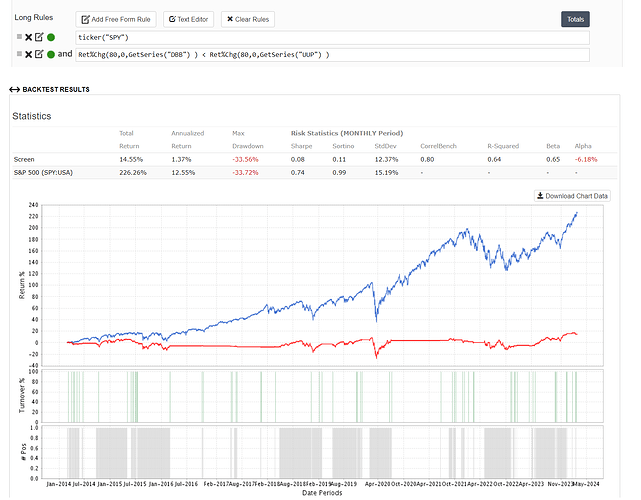This screenshot has width=641, height=500.
Task: Click into the ticker("SPY") rule field
Action: (x=330, y=37)
